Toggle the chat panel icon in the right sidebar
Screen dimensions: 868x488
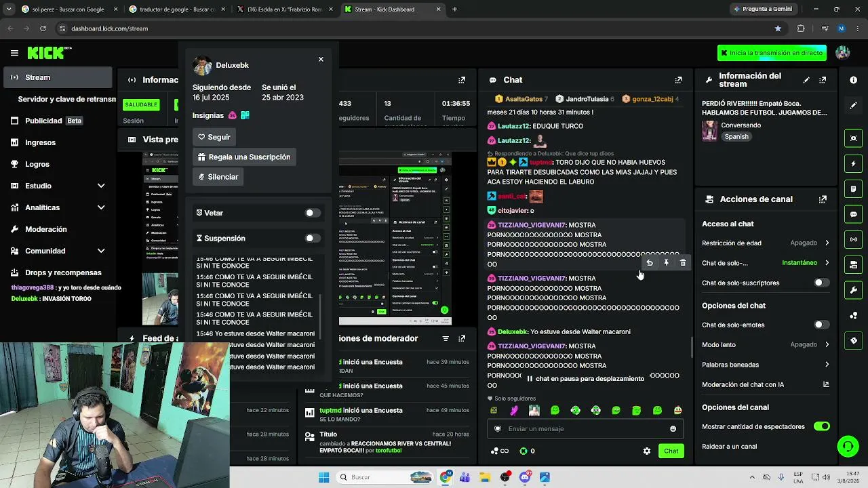click(854, 214)
